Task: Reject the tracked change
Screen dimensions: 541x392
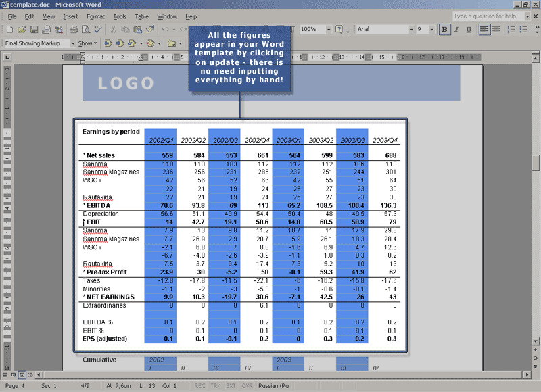Action: pos(150,43)
